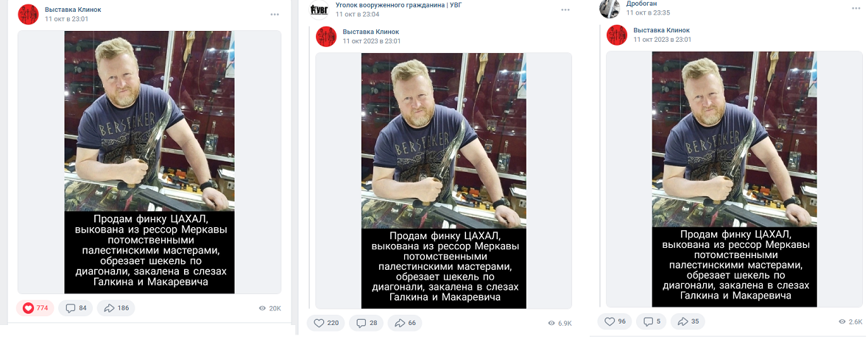Open more options on Уголок вооруженного гражданина post
The image size is (868, 339).
click(x=565, y=10)
